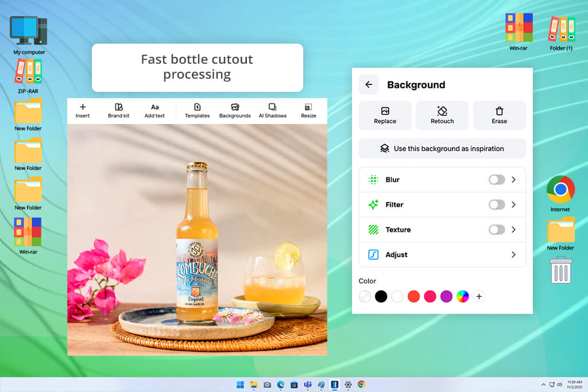Open the rainbow color picker swatch
Viewport: 588px width, 392px height.
pyautogui.click(x=463, y=296)
